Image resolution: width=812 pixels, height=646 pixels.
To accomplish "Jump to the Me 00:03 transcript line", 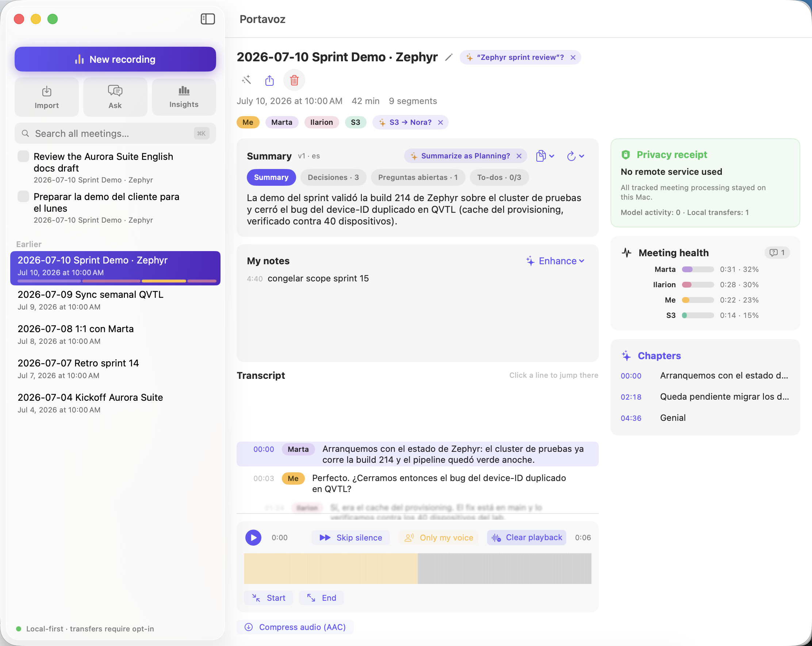I will (x=417, y=483).
